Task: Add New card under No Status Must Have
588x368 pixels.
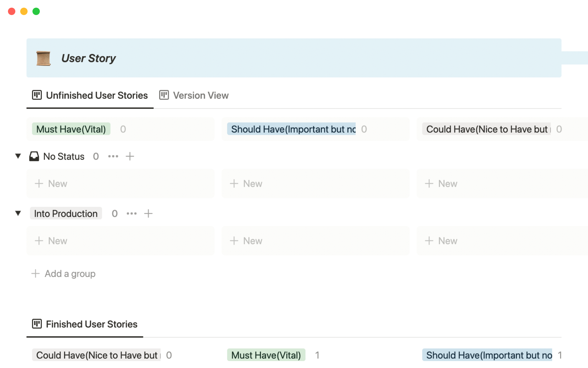Action: 51,184
